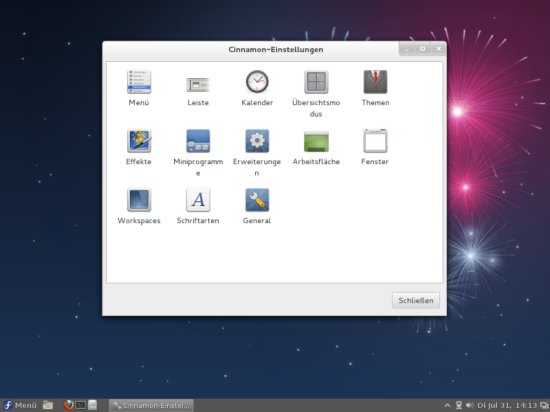The image size is (550, 412).
Task: Open the Miniprogramme applets icon
Action: click(198, 141)
